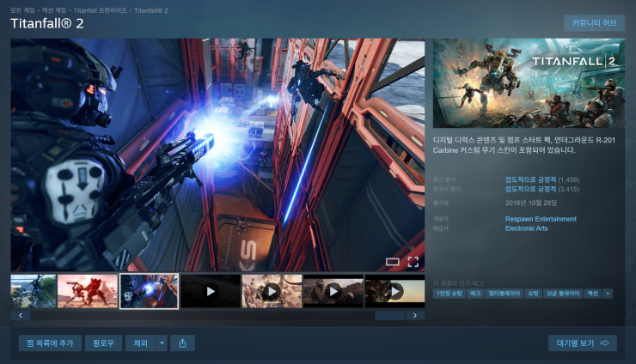The image size is (636, 364).
Task: Play the brown landscape video thumbnail
Action: point(333,291)
